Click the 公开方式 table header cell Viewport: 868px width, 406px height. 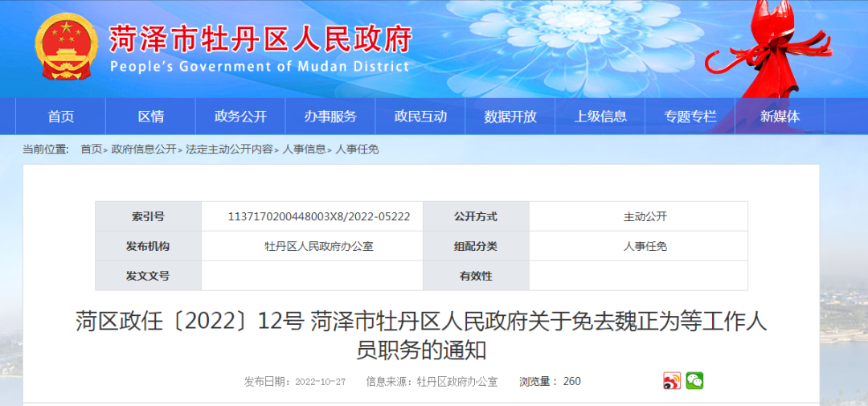(x=476, y=216)
